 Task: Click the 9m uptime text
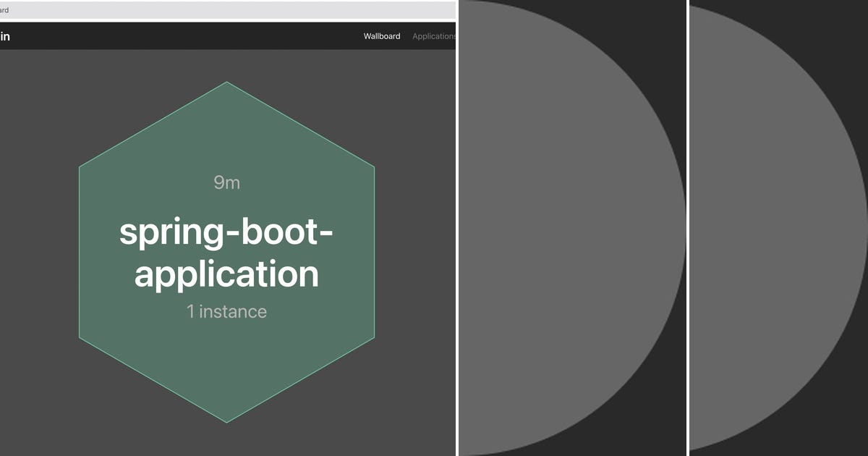[226, 183]
